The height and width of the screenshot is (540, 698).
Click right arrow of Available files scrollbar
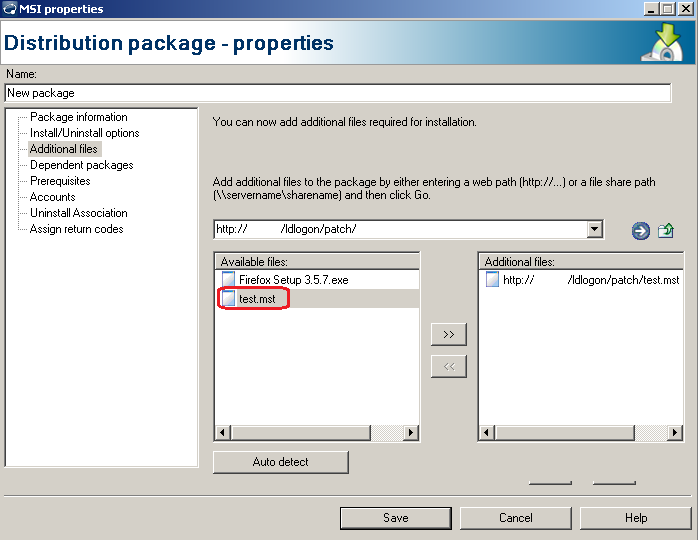(410, 433)
